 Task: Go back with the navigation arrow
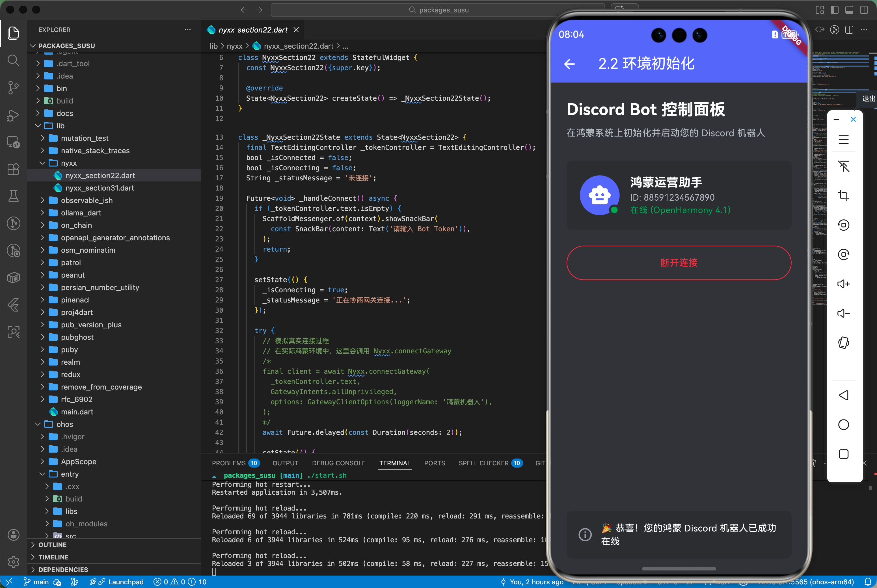pos(244,10)
